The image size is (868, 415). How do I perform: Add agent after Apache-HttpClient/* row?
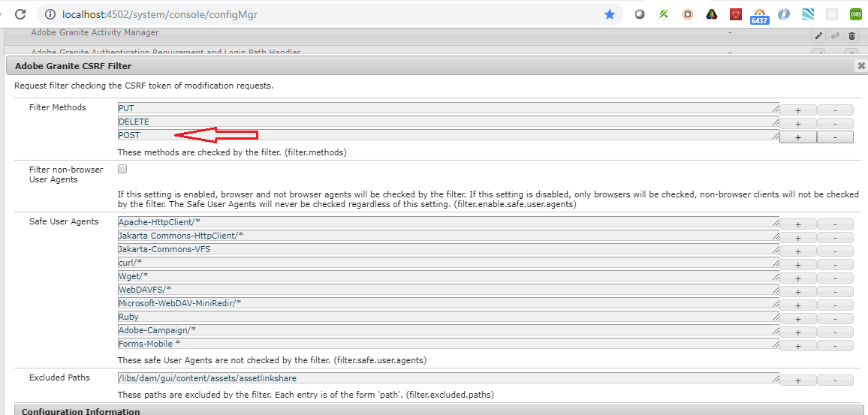click(797, 224)
